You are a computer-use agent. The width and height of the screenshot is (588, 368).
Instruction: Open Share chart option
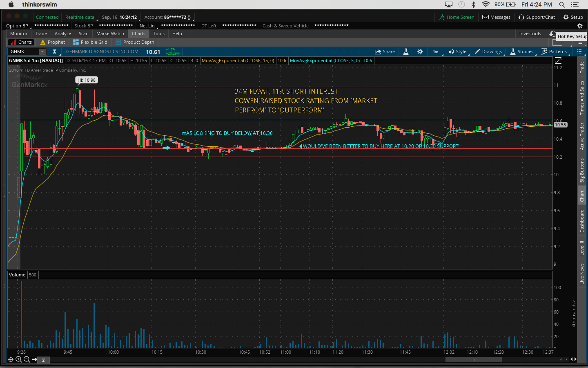coord(385,52)
